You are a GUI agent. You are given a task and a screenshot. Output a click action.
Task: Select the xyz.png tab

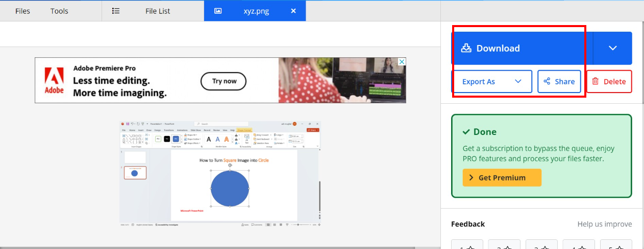[x=255, y=11]
